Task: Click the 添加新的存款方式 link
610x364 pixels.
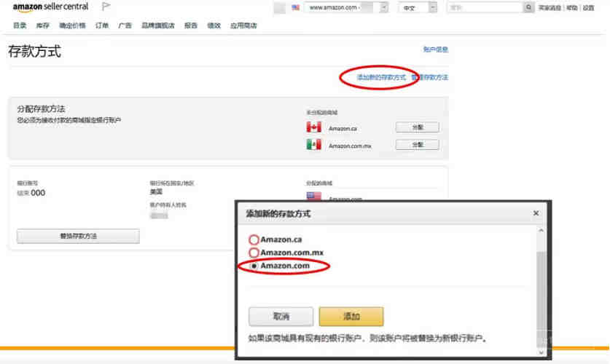Action: pyautogui.click(x=381, y=77)
